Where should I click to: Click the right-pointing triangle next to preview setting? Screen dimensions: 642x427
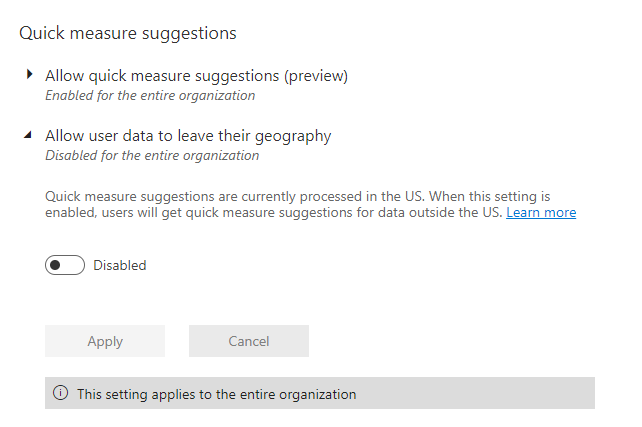tap(29, 75)
